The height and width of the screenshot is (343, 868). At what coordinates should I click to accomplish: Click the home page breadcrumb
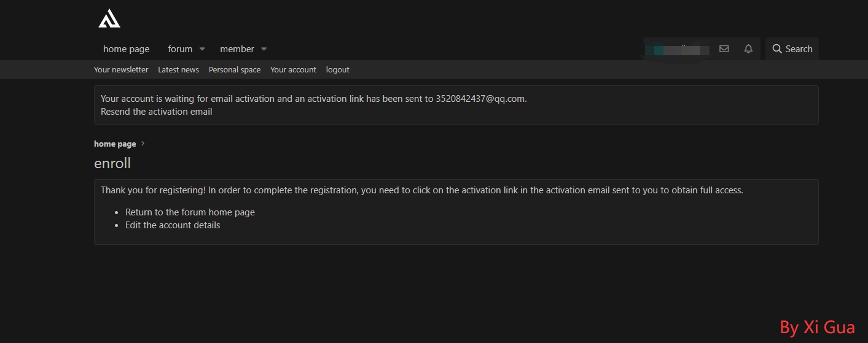[x=115, y=144]
